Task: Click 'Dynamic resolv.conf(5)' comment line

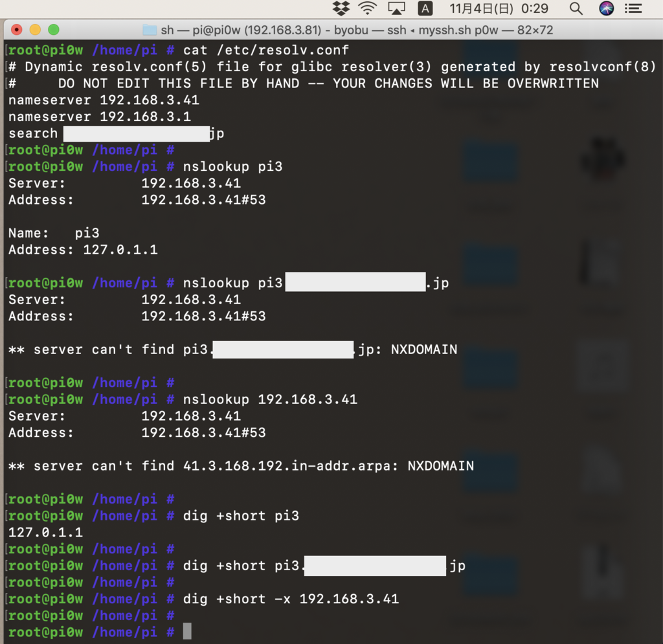Action: 332,67
